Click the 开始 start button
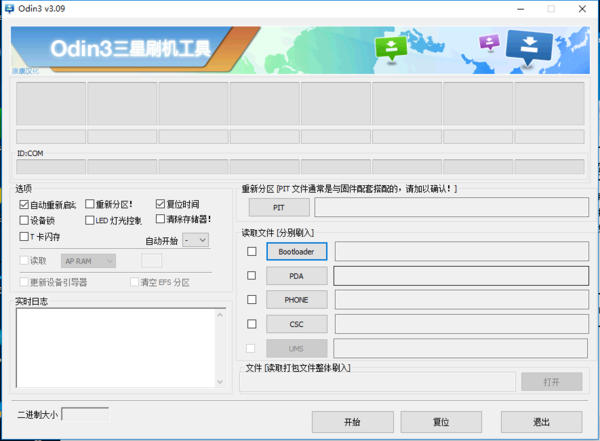Image resolution: width=600 pixels, height=441 pixels. pyautogui.click(x=352, y=422)
